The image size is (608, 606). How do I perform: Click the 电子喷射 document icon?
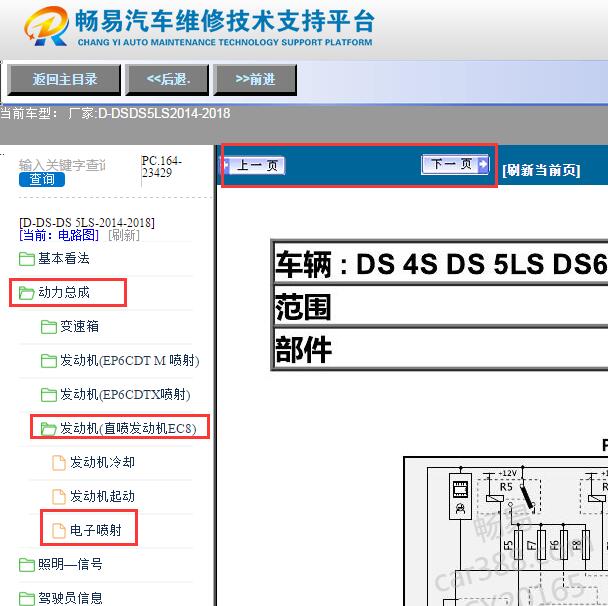(x=59, y=530)
